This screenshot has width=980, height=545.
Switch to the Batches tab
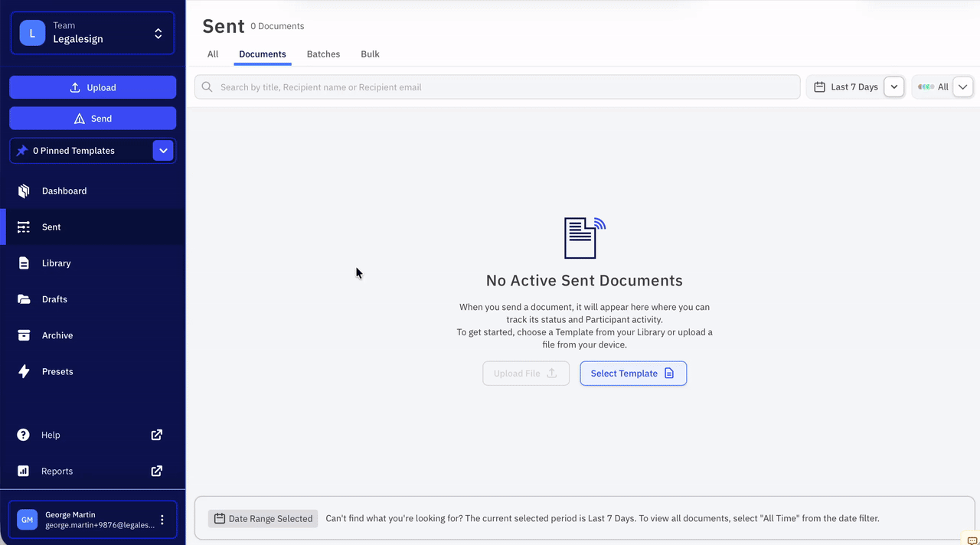(x=323, y=54)
